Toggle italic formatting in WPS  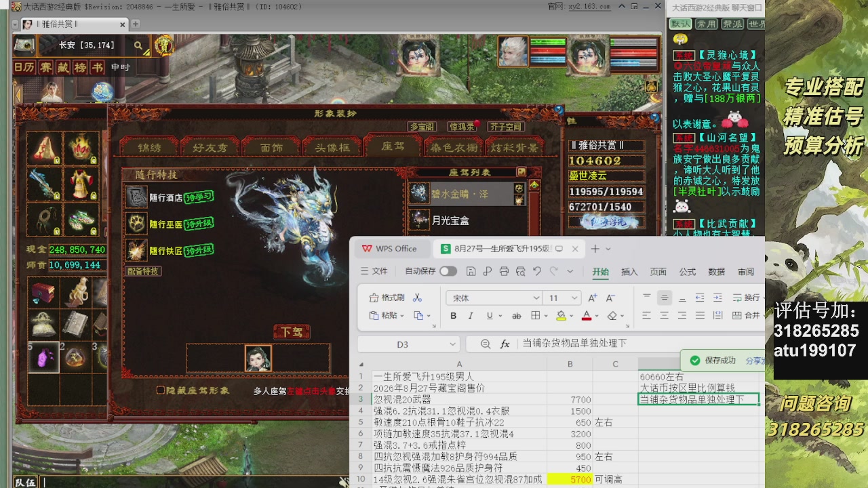(471, 316)
